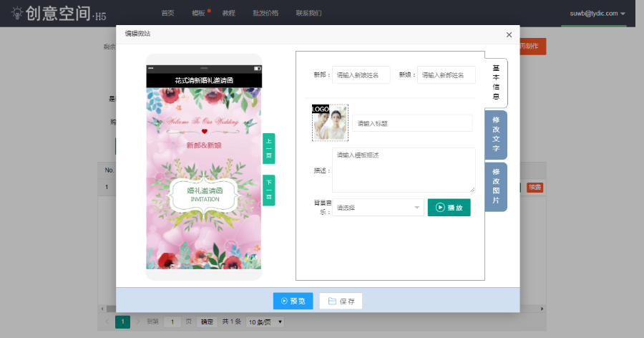This screenshot has height=338, width=644.
Task: Switch to the 修改文字 side tab
Action: pos(496,135)
